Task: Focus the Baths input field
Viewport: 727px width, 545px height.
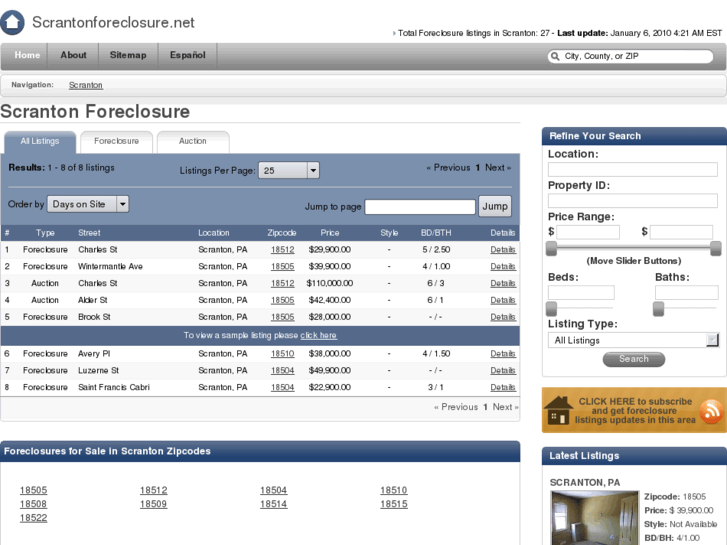Action: click(x=687, y=292)
